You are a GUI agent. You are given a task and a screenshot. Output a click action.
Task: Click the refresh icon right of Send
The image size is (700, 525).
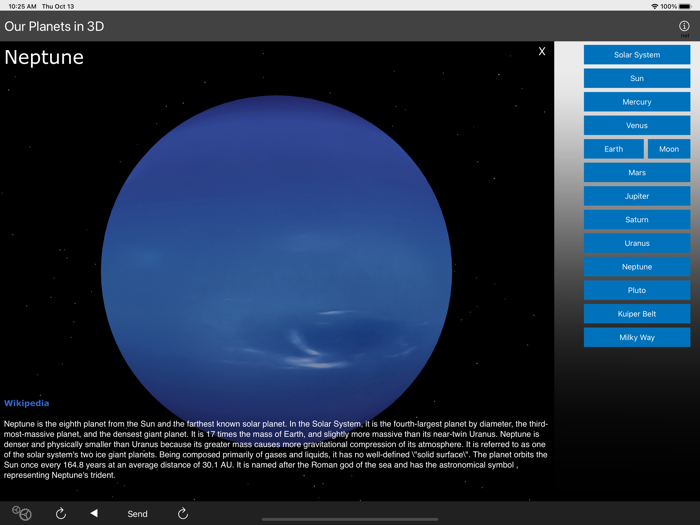183,513
